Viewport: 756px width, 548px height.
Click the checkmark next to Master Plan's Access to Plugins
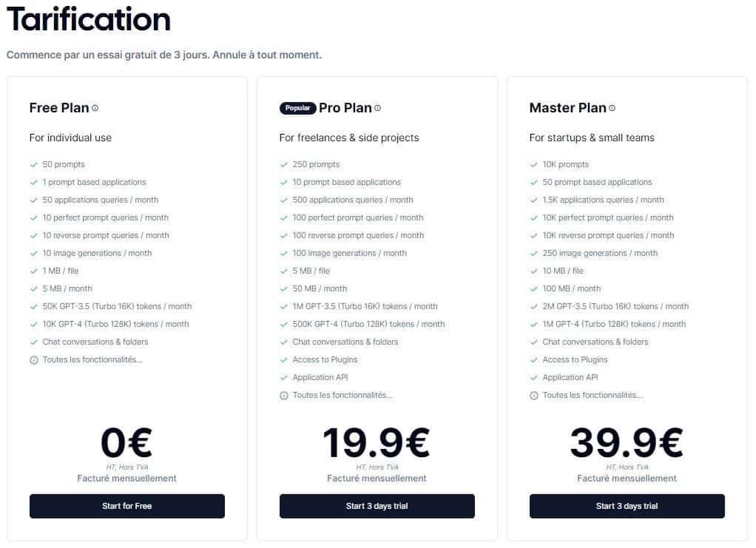click(x=533, y=360)
